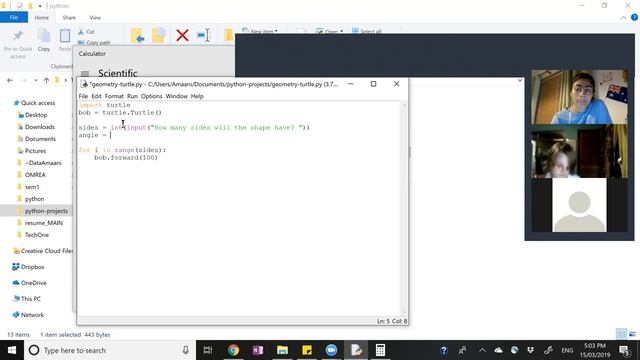Viewport: 640px width, 360px height.
Task: Open the Calculator hamburger menu
Action: point(85,73)
